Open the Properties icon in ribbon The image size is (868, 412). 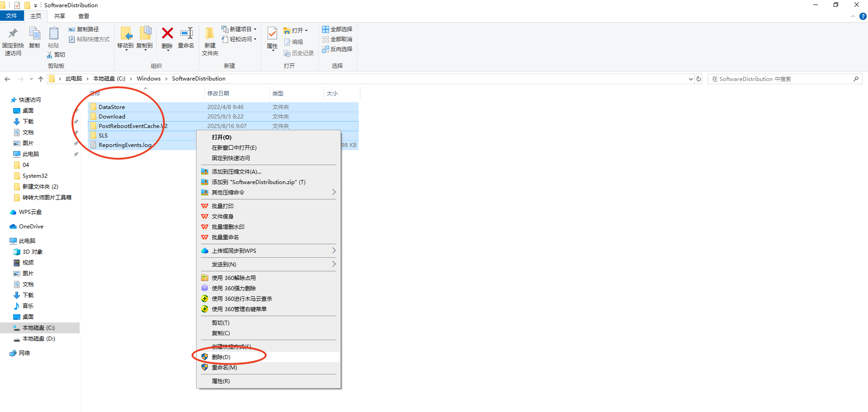tap(272, 34)
